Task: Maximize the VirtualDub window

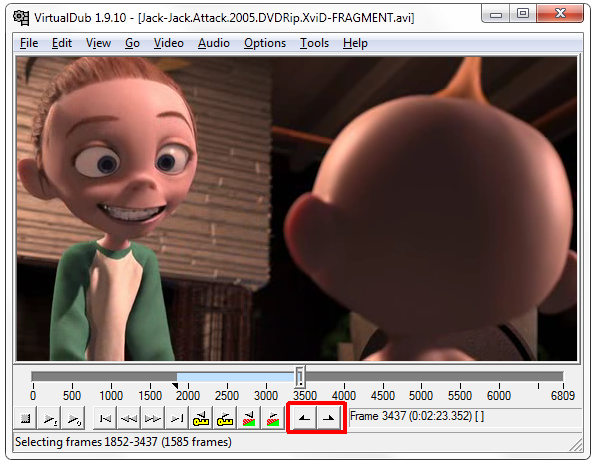Action: [523, 14]
